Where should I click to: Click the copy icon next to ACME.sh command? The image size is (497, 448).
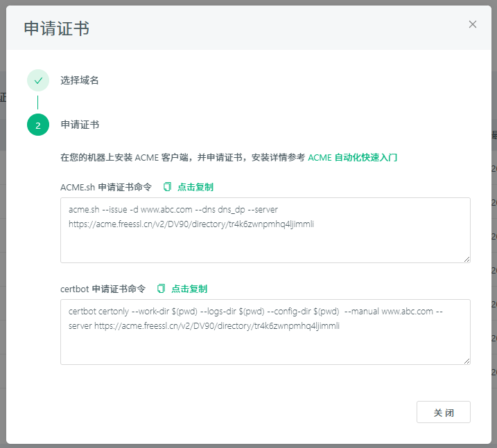(x=167, y=187)
